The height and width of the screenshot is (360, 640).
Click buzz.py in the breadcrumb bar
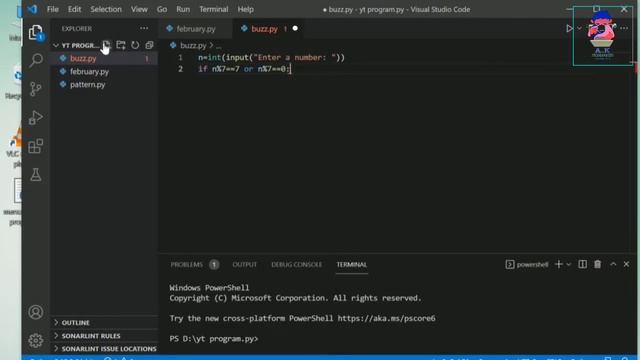(193, 45)
